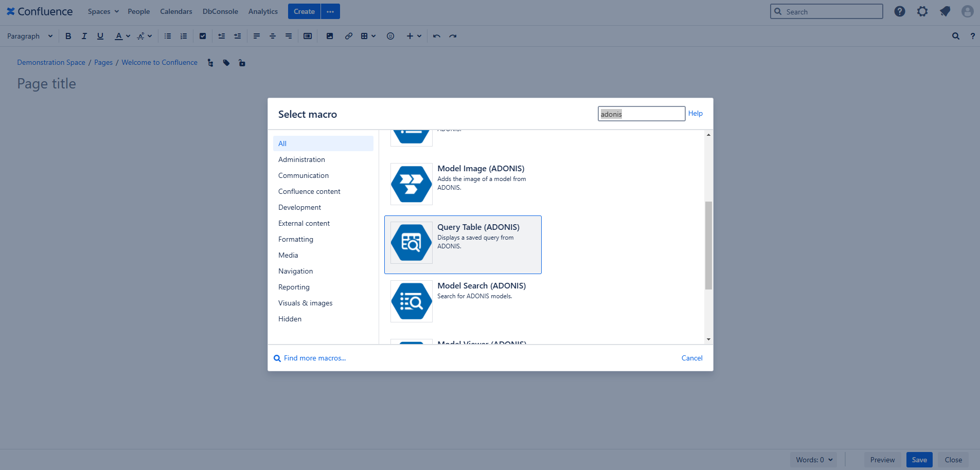Click the Find more macros link
This screenshot has height=470, width=980.
click(314, 358)
